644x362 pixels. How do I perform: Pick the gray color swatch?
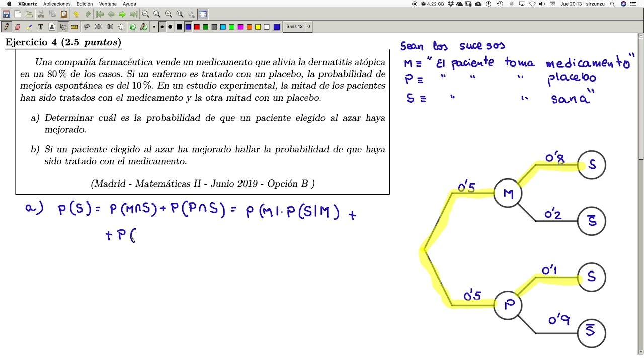(x=214, y=27)
